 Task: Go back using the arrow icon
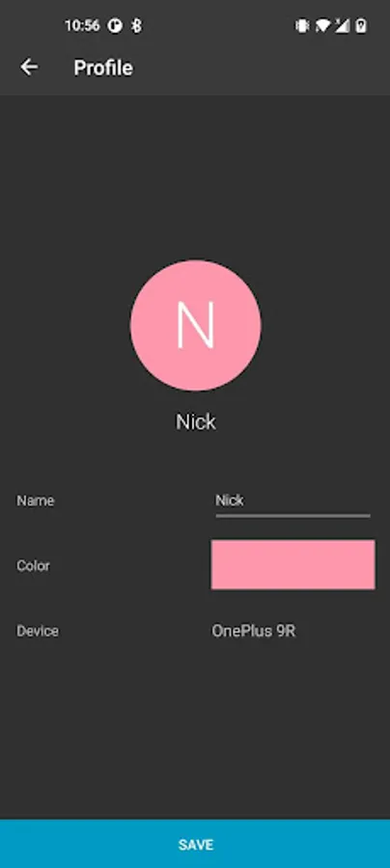(x=29, y=68)
